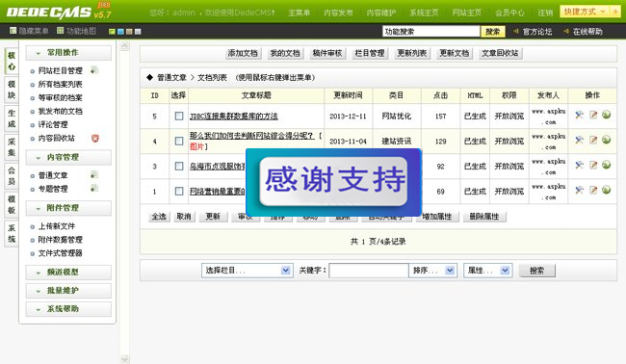Select the 主菜单 top menu item
The width and height of the screenshot is (626, 364).
point(299,13)
